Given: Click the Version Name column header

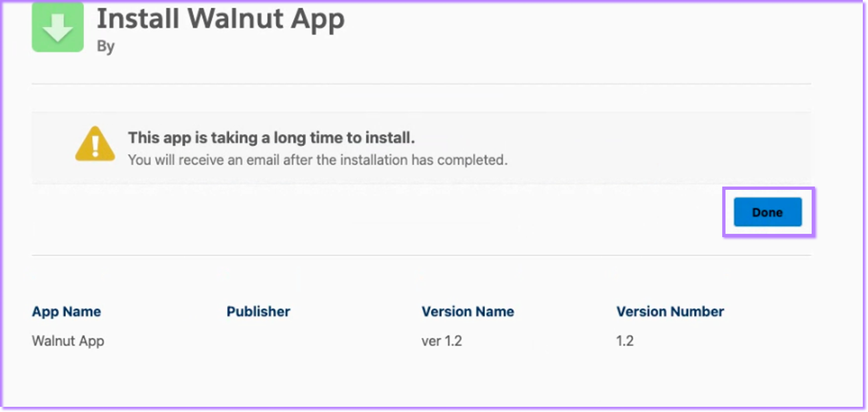Looking at the screenshot, I should point(468,312).
